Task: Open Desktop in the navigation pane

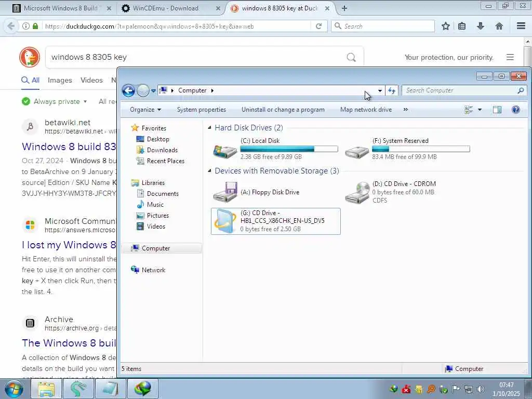Action: pyautogui.click(x=158, y=139)
